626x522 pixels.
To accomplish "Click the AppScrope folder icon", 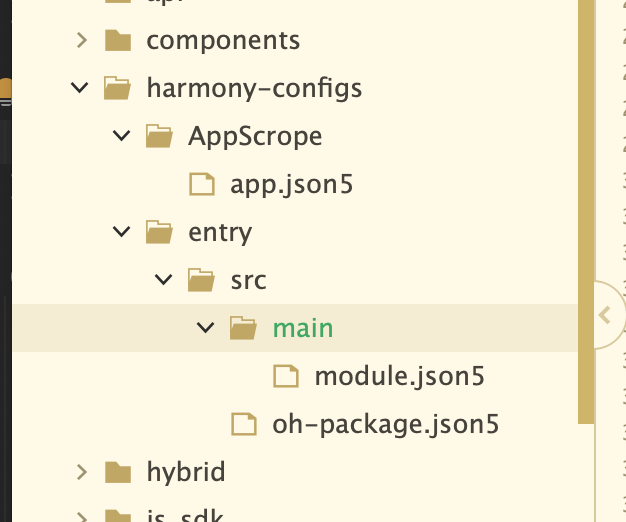I will (x=159, y=136).
